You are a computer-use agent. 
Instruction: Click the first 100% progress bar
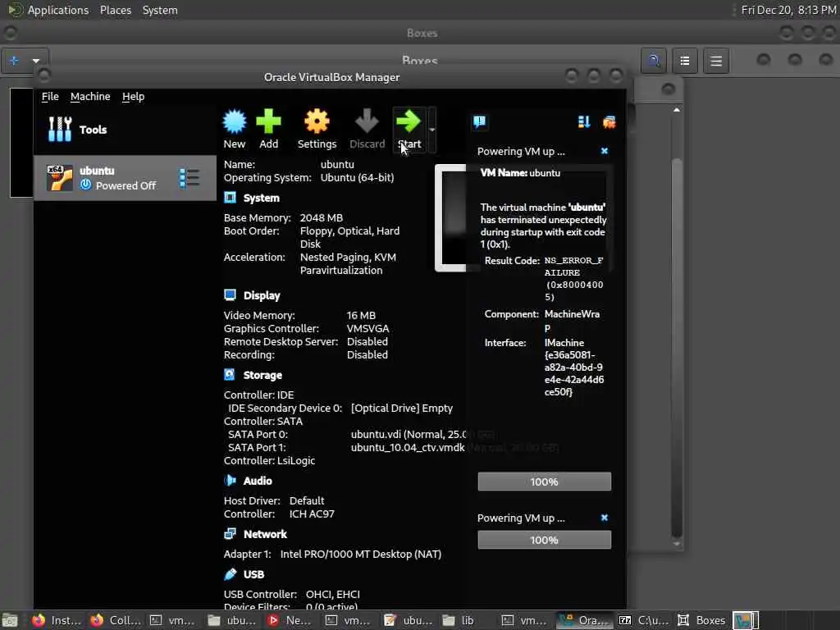tap(545, 482)
